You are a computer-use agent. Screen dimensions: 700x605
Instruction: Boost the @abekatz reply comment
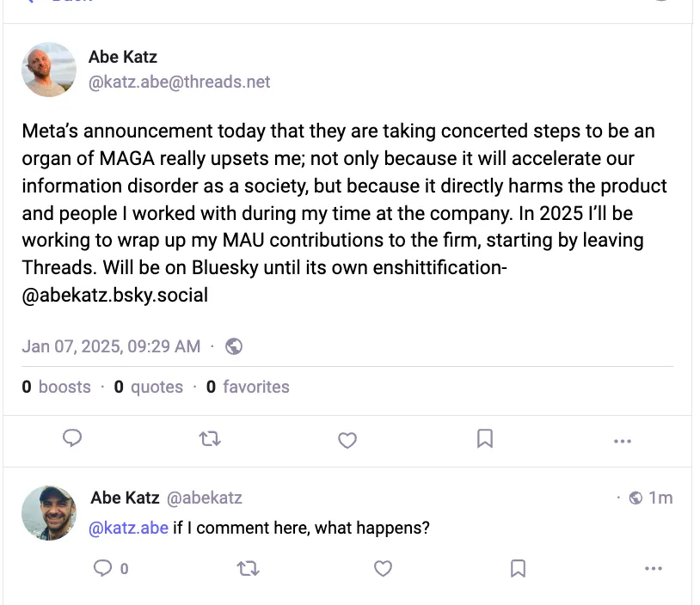[248, 568]
